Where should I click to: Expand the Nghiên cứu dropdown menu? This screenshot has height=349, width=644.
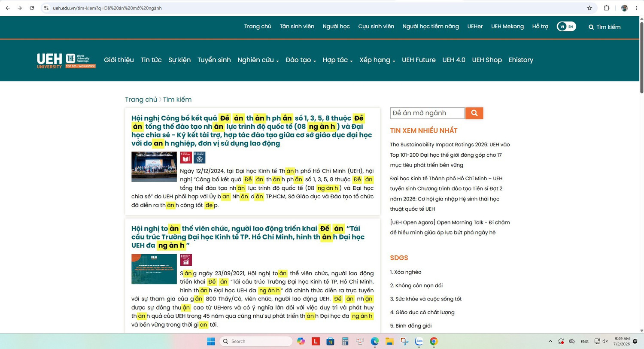coord(258,60)
